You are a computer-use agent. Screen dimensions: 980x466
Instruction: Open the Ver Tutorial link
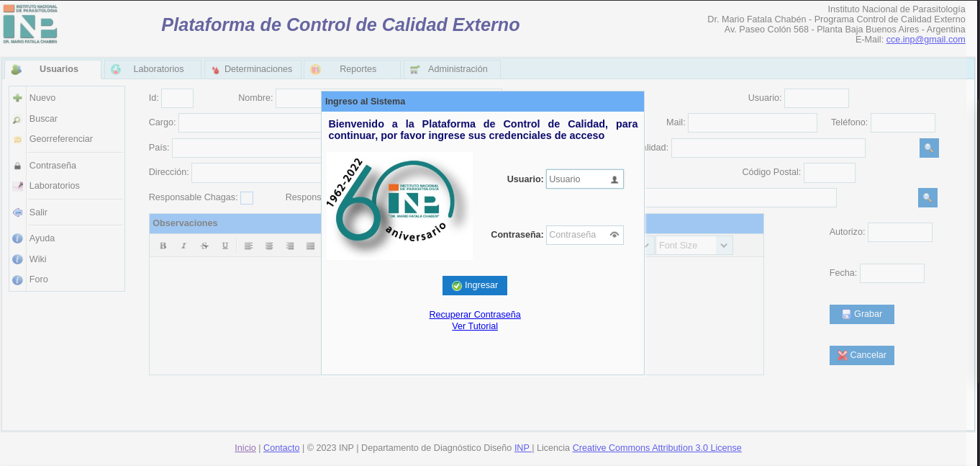(475, 326)
